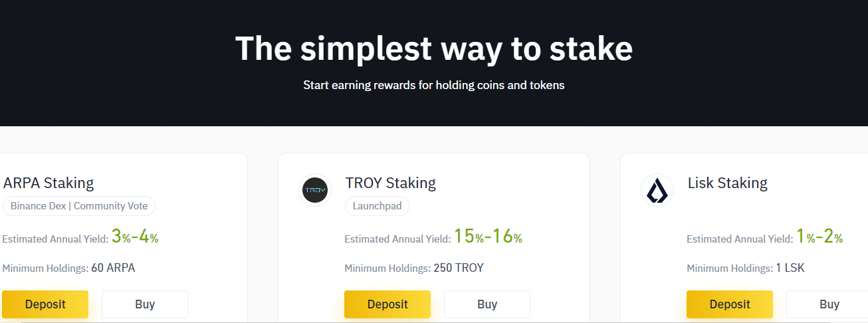Click the 15%-16% estimated annual yield
This screenshot has width=868, height=323.
click(488, 237)
